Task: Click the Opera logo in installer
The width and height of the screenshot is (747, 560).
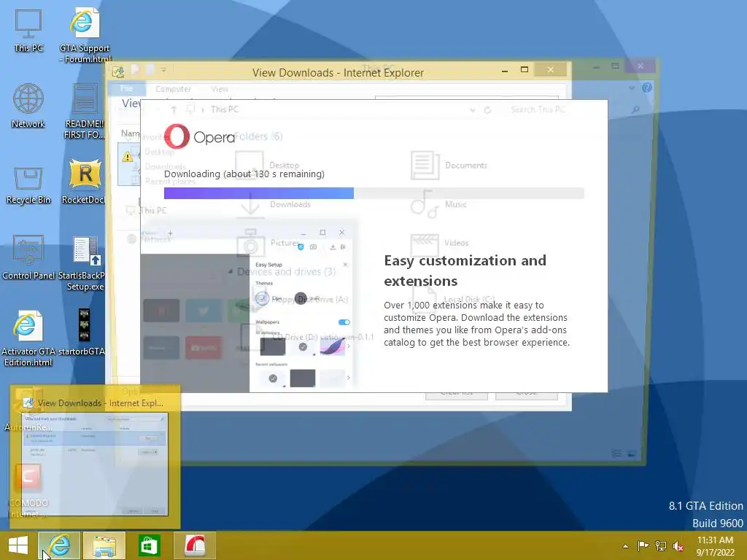Action: click(200, 136)
